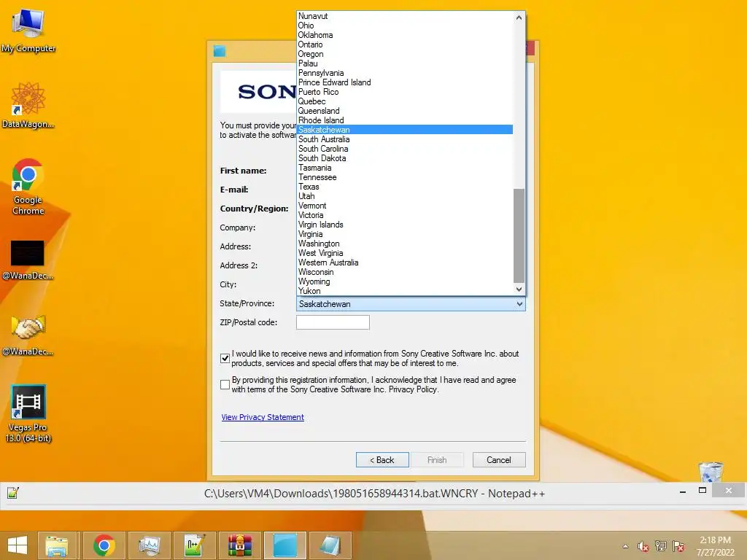Open the DataWagon desktop shortcut
This screenshot has width=747, height=560.
click(28, 106)
